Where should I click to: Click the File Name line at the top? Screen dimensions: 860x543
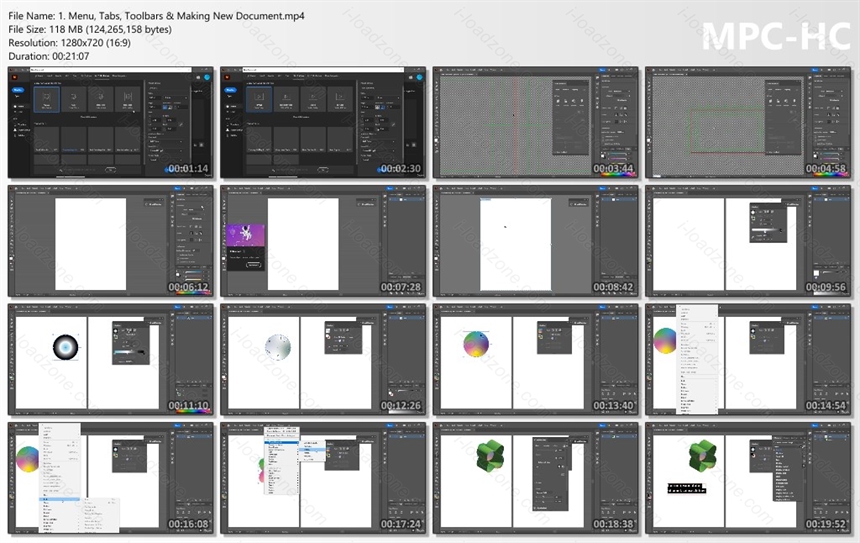coord(156,16)
